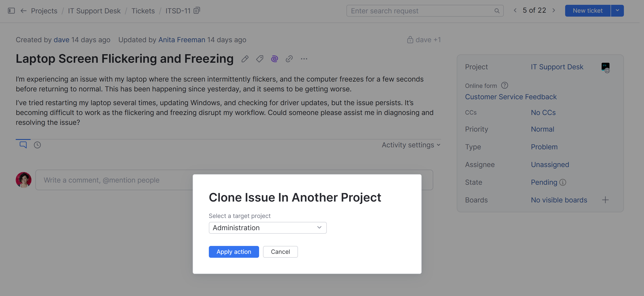Switch to the comments tab
Viewport: 644px width, 296px height.
[23, 145]
